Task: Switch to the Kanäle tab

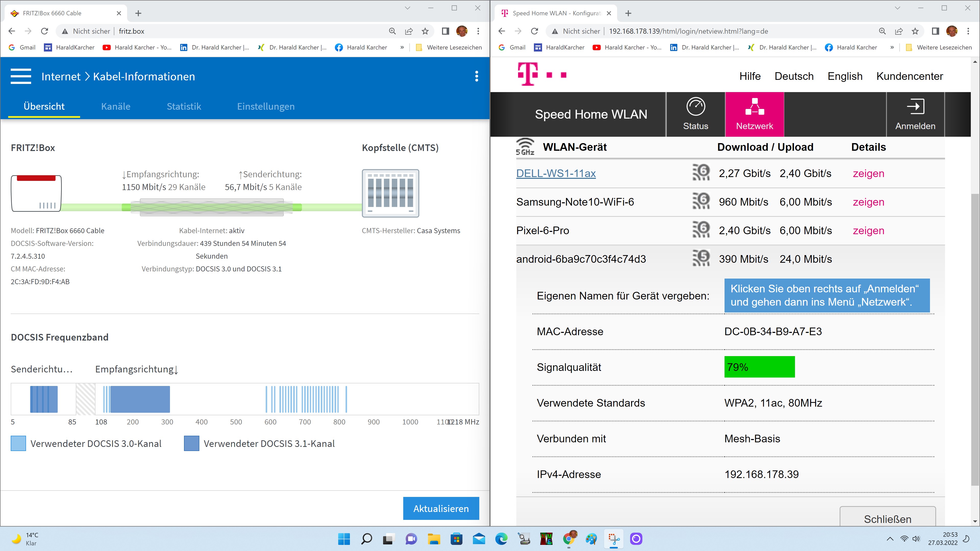Action: click(116, 106)
